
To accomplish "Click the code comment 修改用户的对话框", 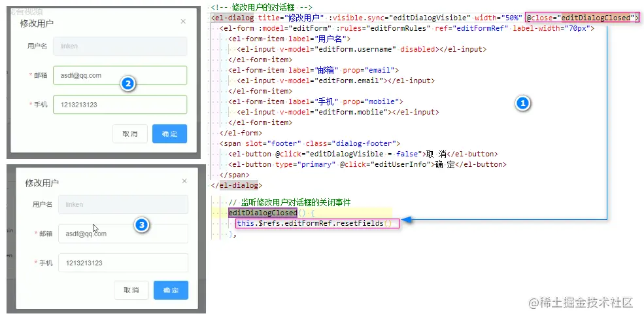I will point(262,7).
